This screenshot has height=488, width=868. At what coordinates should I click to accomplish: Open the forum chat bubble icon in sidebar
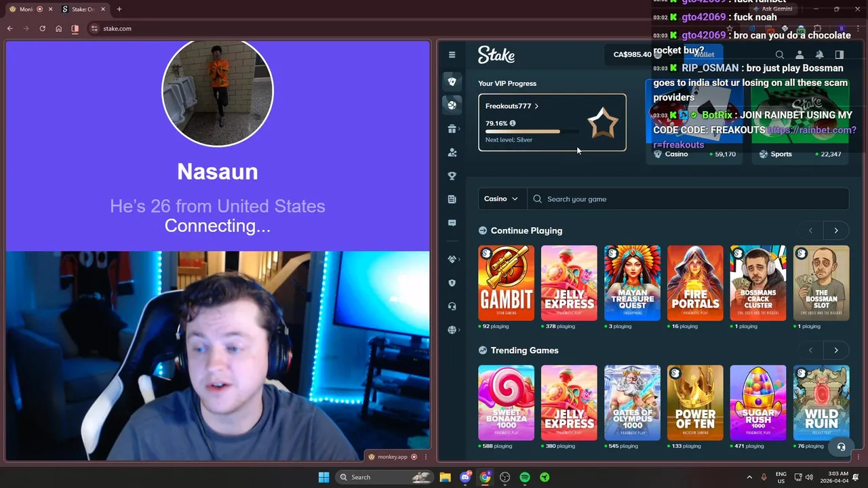click(x=452, y=223)
